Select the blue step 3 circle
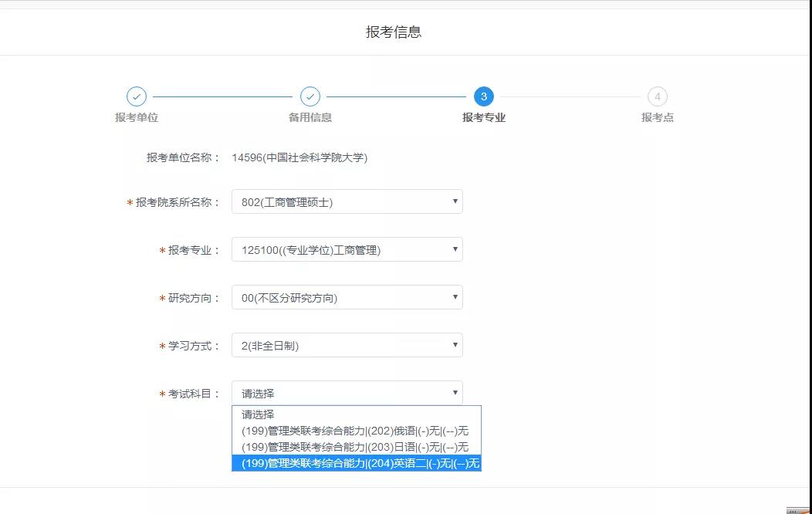The image size is (812, 514). click(484, 96)
